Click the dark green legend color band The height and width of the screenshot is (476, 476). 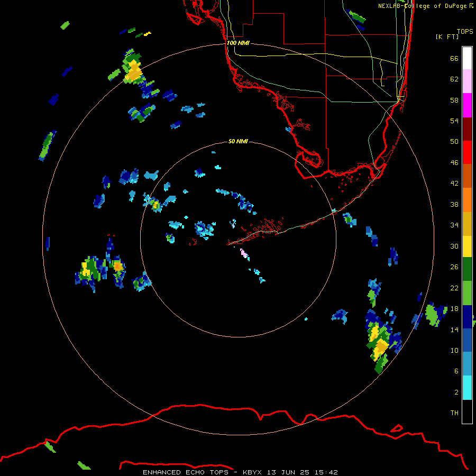(467, 269)
